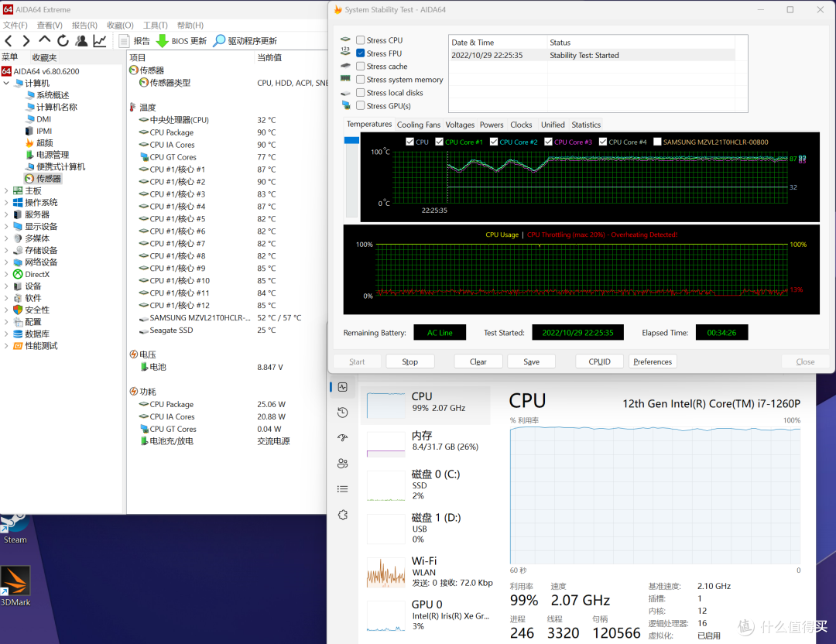
Task: Open Task Manager services icon
Action: pyautogui.click(x=342, y=515)
